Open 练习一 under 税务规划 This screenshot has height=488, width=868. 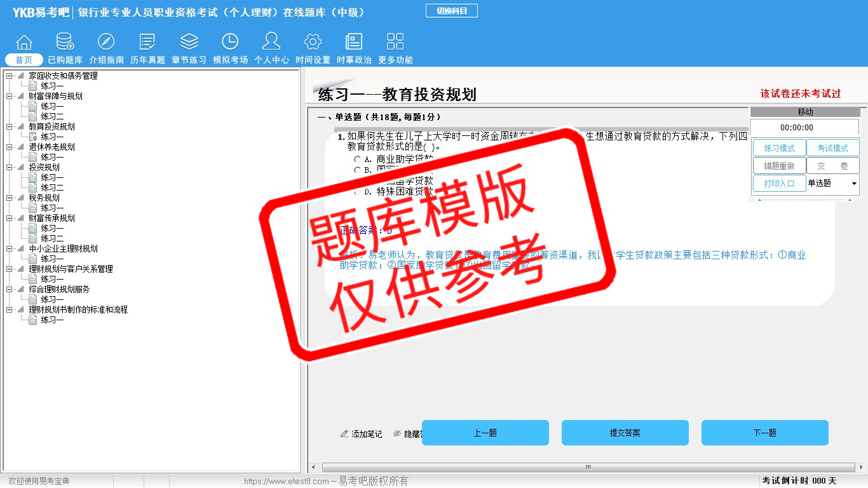point(53,208)
